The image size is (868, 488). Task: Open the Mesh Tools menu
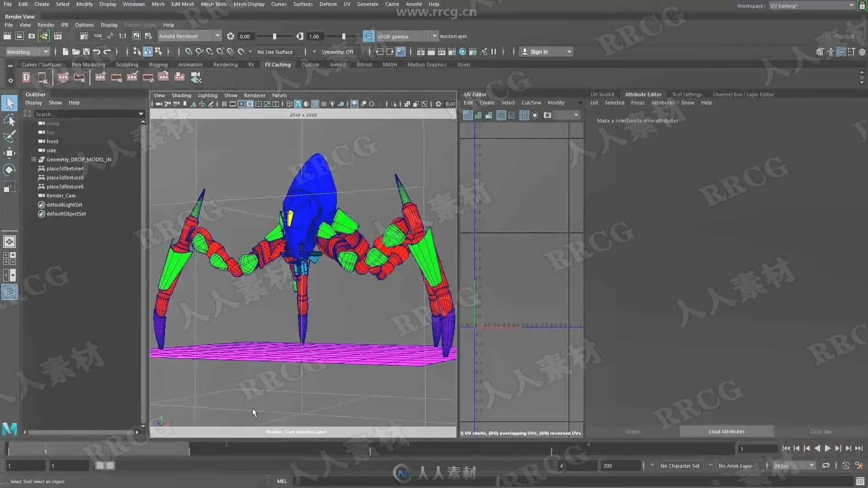point(213,4)
